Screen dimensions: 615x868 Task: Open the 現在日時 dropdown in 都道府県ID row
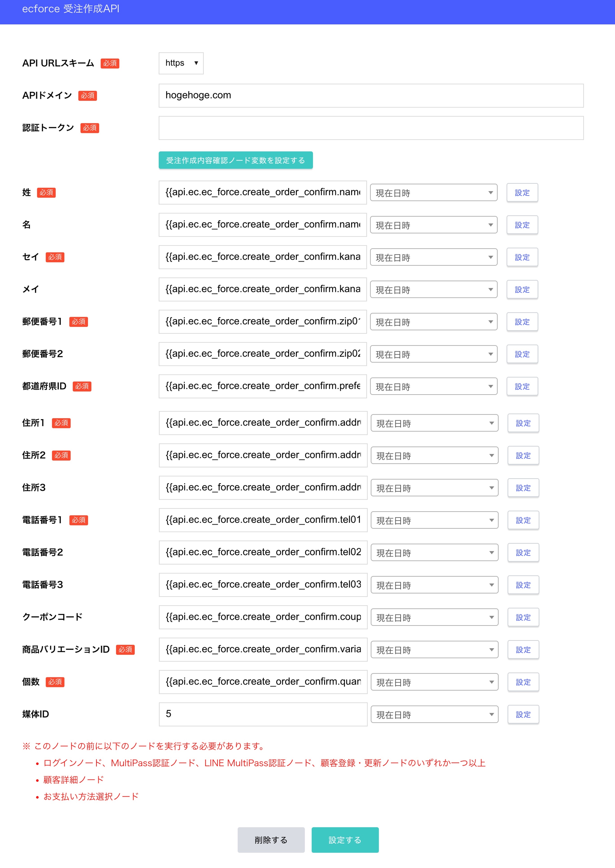434,386
